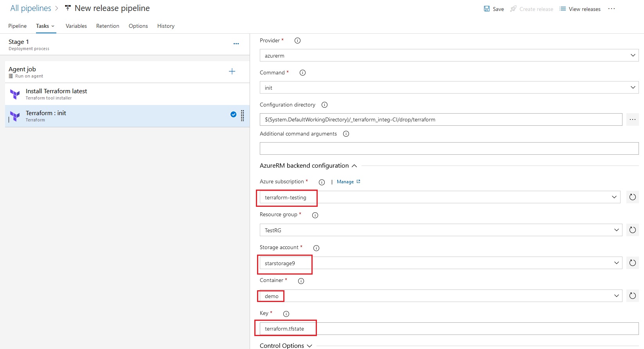Image resolution: width=644 pixels, height=349 pixels.
Task: Select the Install Terraform latest task
Action: pos(127,94)
